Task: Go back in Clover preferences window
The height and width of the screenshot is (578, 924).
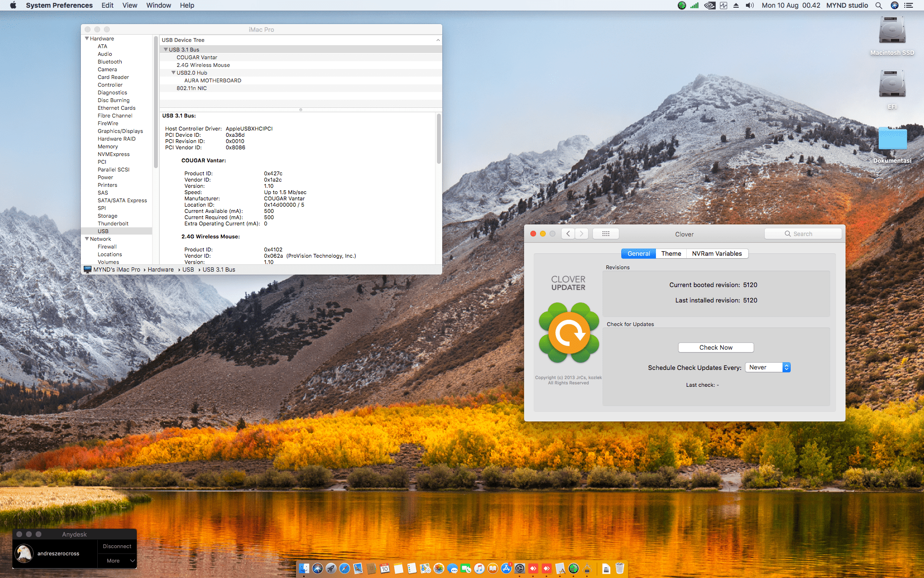Action: tap(568, 234)
